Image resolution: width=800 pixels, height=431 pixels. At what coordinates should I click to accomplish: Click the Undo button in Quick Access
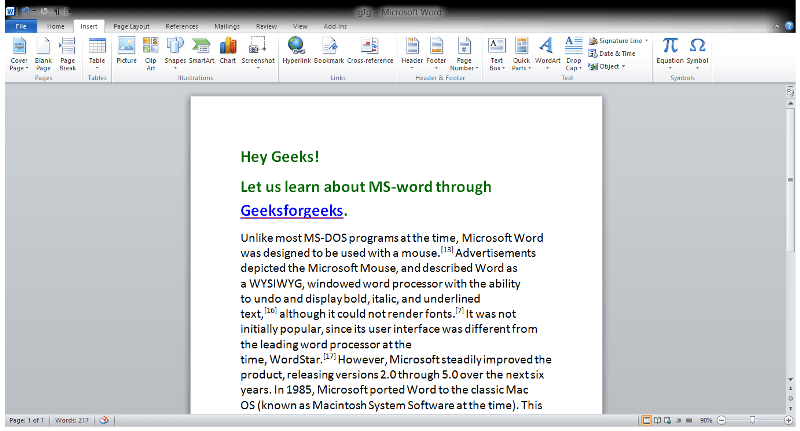pyautogui.click(x=25, y=11)
